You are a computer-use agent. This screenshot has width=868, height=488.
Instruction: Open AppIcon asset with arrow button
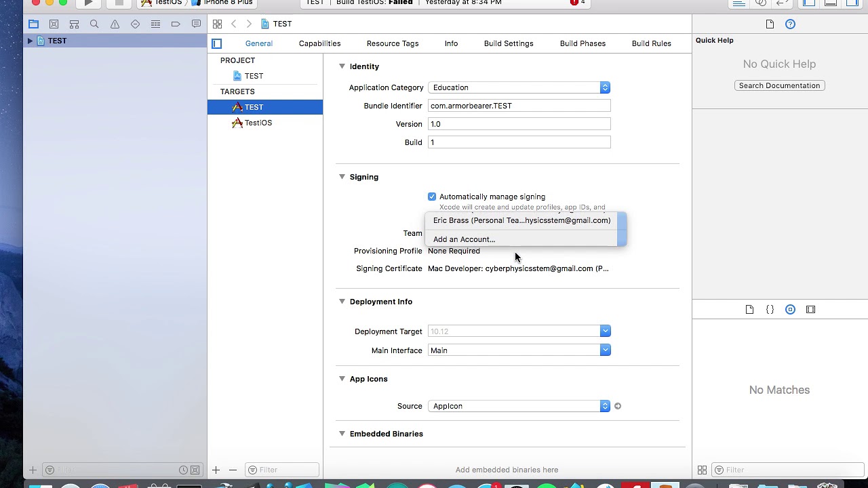pyautogui.click(x=618, y=406)
